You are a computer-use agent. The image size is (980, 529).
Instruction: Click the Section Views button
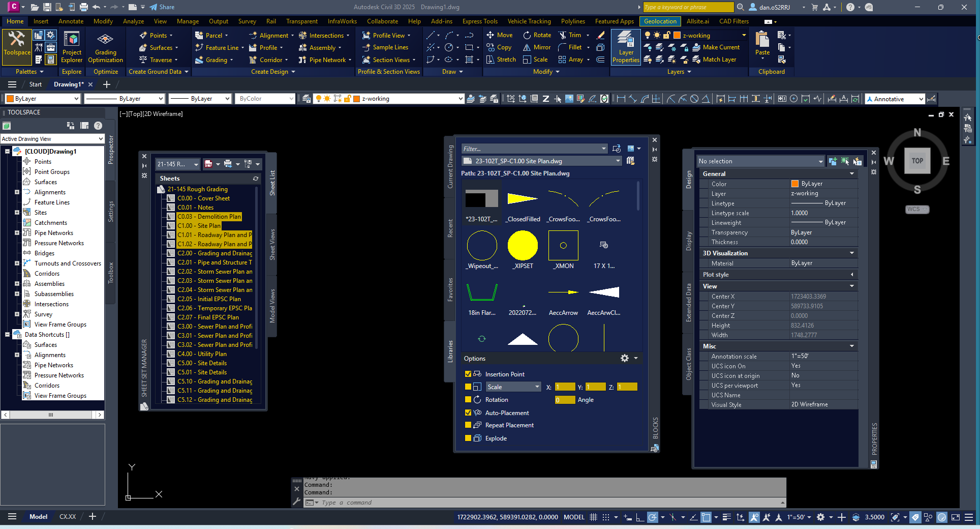(x=388, y=60)
